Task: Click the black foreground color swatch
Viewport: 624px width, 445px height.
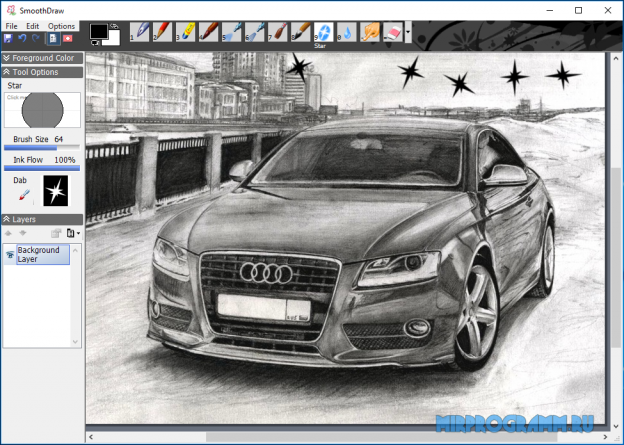Action: (98, 31)
